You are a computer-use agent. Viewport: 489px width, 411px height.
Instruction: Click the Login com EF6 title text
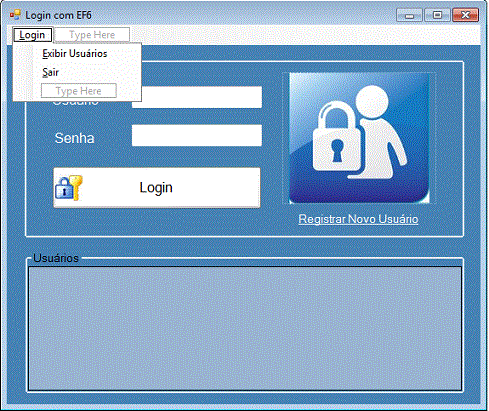pos(58,15)
